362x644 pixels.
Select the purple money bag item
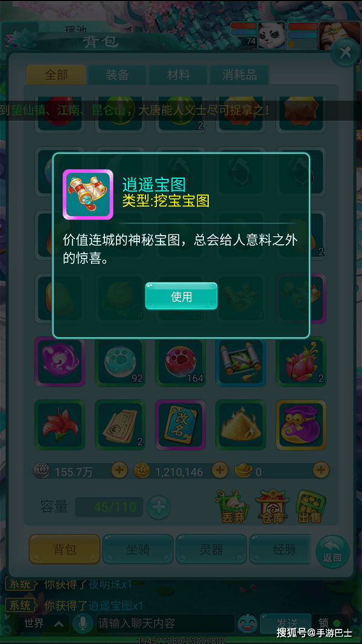(301, 425)
